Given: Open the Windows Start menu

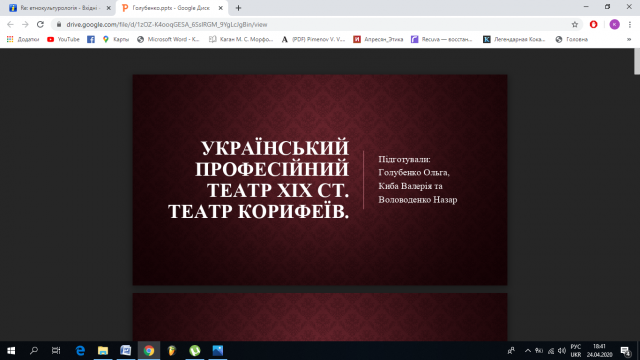Looking at the screenshot, I should click(11, 351).
